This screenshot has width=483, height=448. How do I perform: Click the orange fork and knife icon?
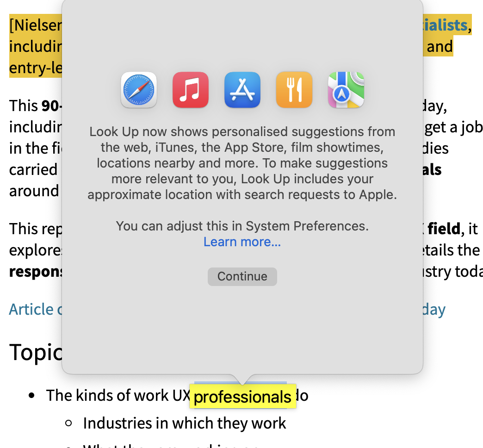coord(294,90)
